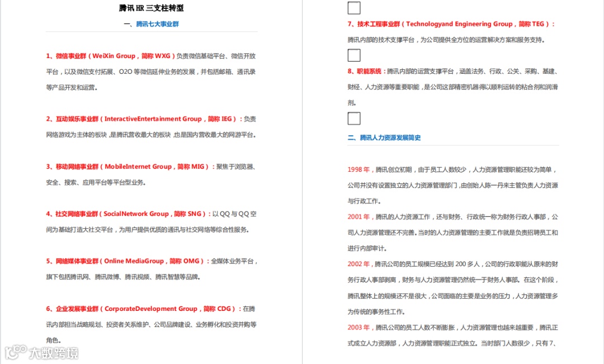Select the line ending "等产品开发和运营。"
This screenshot has width=604, height=364.
72,87
